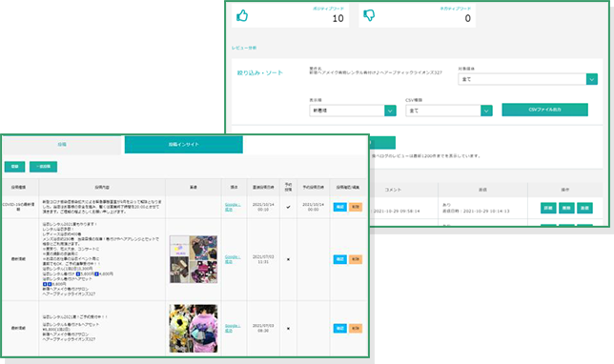Click the 2021/10/14 00:00 scheduled date cell
614x364 pixels.
tap(314, 207)
